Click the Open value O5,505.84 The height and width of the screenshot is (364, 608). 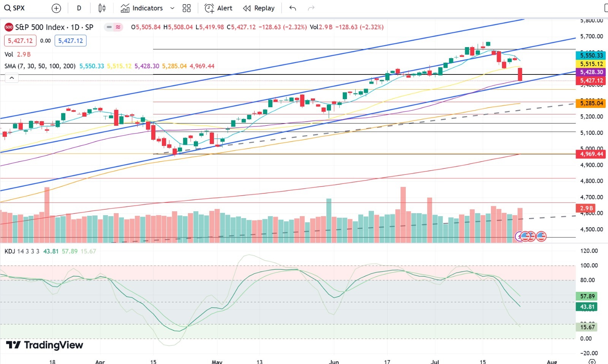click(x=146, y=27)
